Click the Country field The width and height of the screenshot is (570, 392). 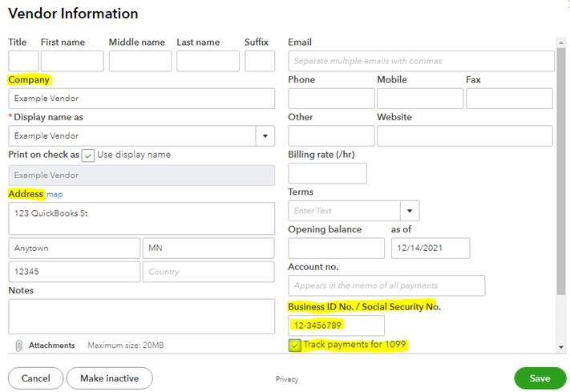pyautogui.click(x=208, y=272)
